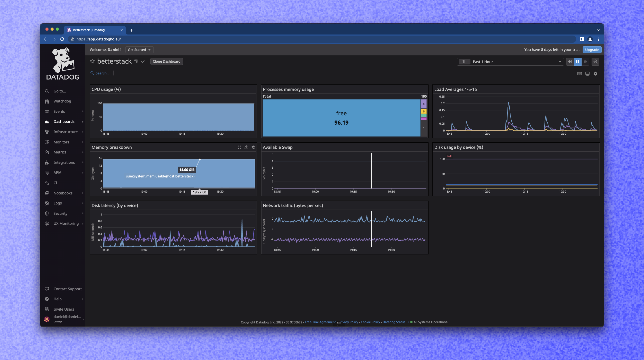The height and width of the screenshot is (360, 644).
Task: Open Watchdog from the sidebar
Action: (62, 101)
